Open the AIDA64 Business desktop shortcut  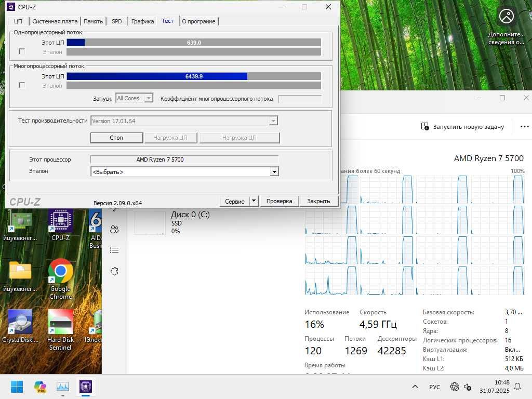point(96,229)
